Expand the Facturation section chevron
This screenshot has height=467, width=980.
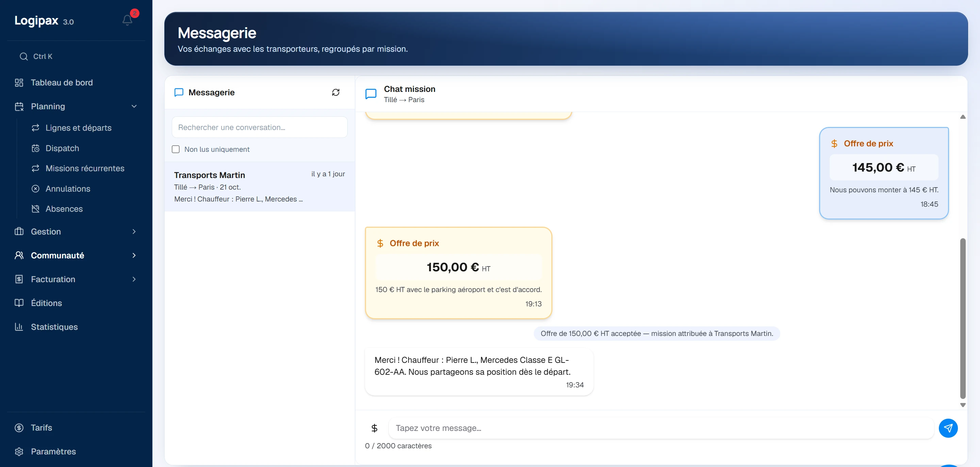pos(134,279)
